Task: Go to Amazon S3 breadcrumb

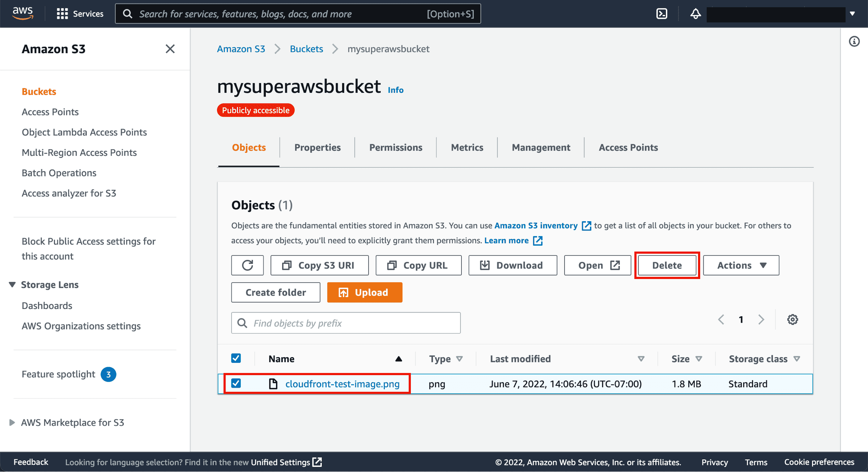Action: (x=241, y=49)
